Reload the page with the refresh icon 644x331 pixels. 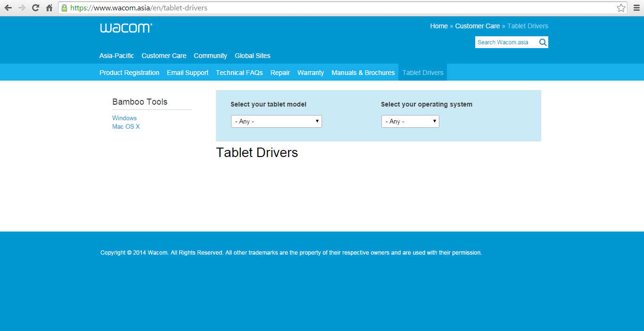click(35, 8)
